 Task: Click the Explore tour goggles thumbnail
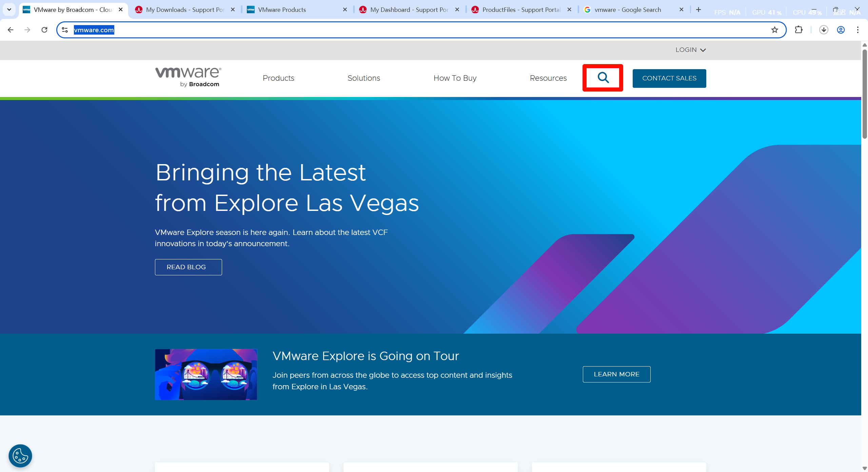[206, 374]
